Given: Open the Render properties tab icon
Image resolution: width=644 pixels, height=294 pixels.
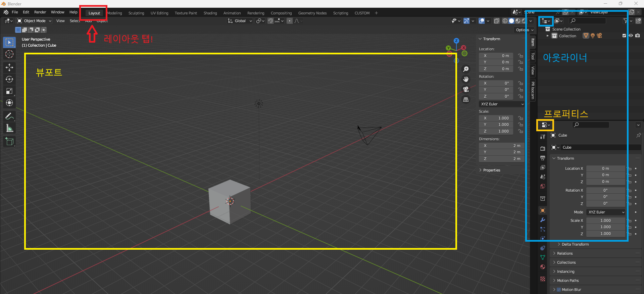Looking at the screenshot, I should click(x=543, y=148).
